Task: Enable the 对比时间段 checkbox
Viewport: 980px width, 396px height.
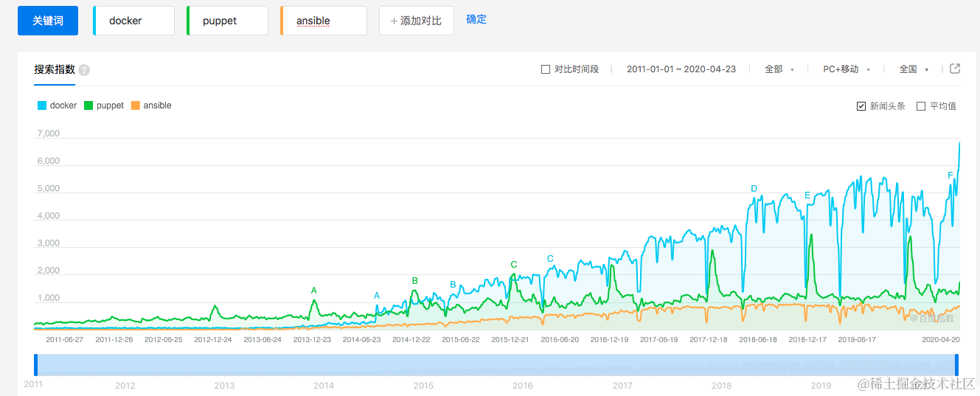Action: (546, 69)
